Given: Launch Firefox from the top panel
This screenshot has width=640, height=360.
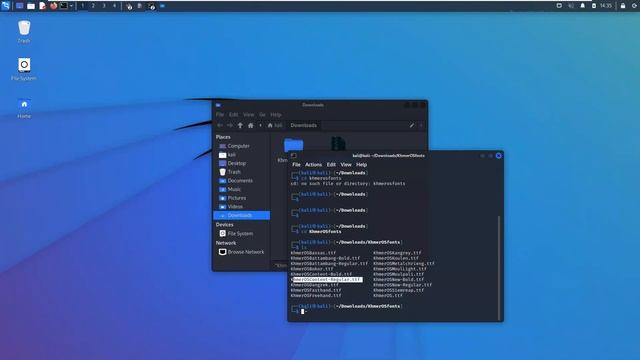Looking at the screenshot, I should (53, 6).
